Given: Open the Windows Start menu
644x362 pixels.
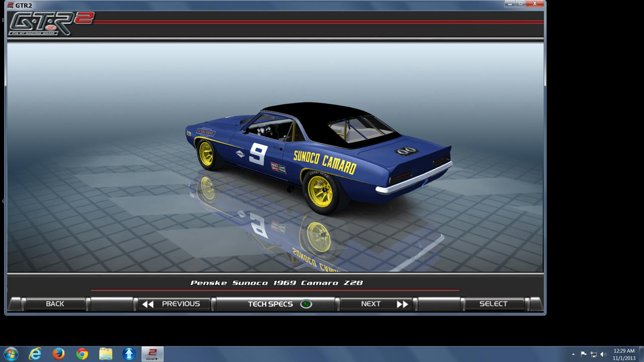Looking at the screenshot, I should click(x=11, y=354).
